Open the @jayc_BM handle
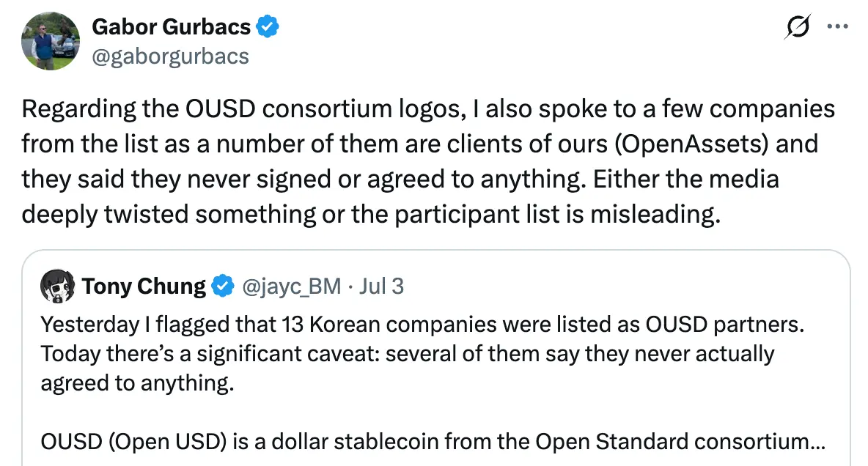The height and width of the screenshot is (466, 868). (x=291, y=286)
